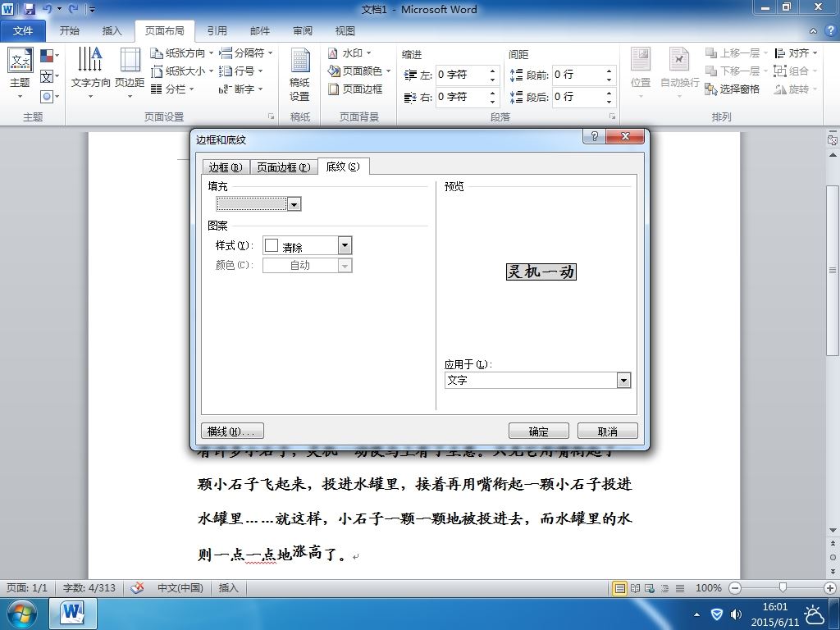
Task: Expand the 段落 dialog launcher
Action: pyautogui.click(x=612, y=116)
